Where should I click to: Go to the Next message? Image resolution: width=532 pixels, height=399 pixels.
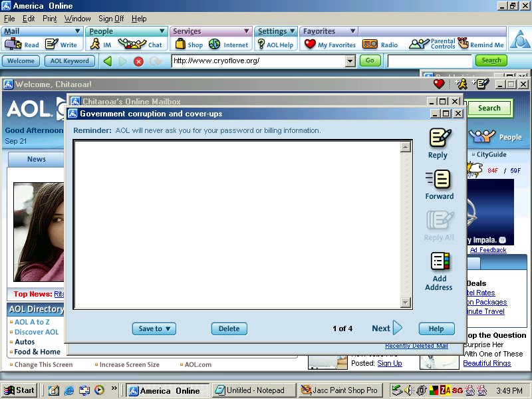click(x=387, y=328)
